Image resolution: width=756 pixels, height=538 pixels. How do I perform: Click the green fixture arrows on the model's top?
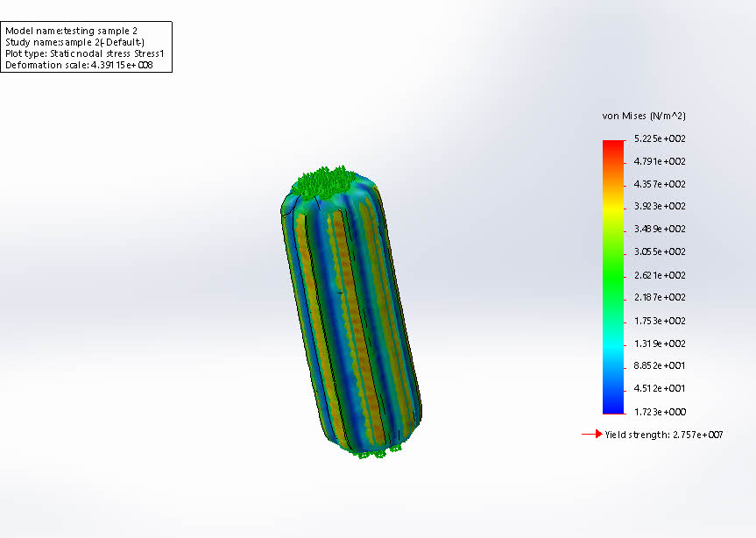[x=327, y=181]
